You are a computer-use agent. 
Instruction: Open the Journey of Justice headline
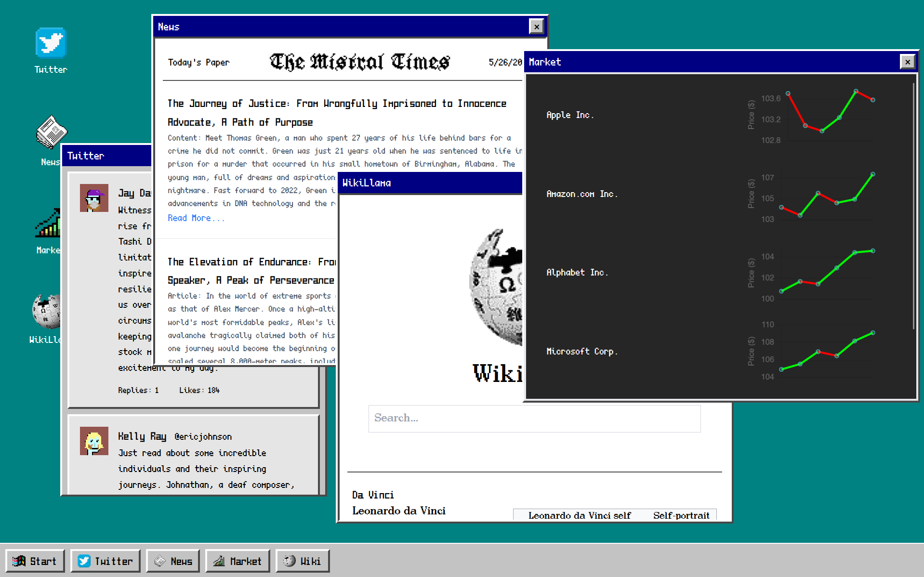337,113
